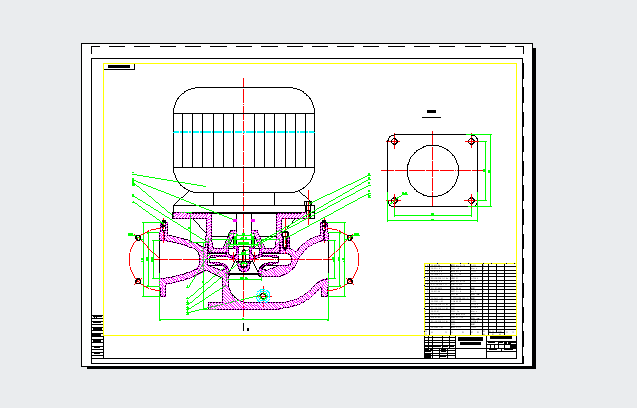Select the top-left bolt hole of flange plate
Viewport: 637px width, 408px height.
(x=394, y=141)
